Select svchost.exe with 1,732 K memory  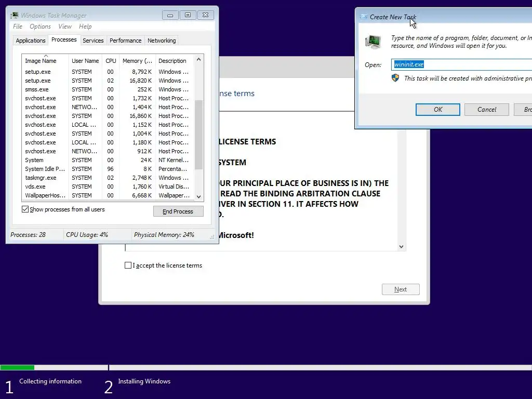pos(108,98)
